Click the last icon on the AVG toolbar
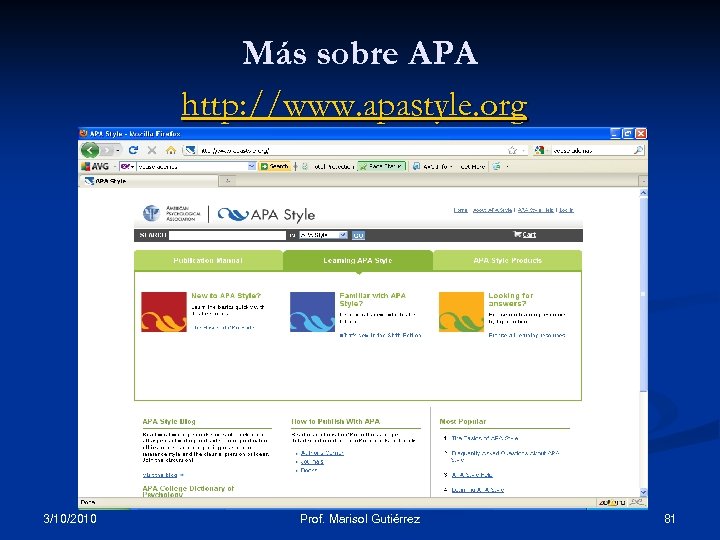Viewport: 720px width, 540px height. pyautogui.click(x=497, y=166)
